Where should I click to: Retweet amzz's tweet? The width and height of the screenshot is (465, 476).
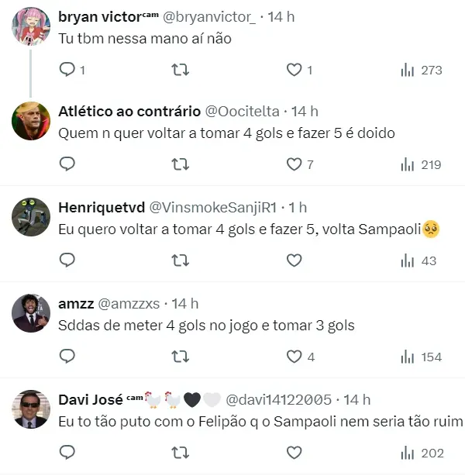(x=180, y=357)
